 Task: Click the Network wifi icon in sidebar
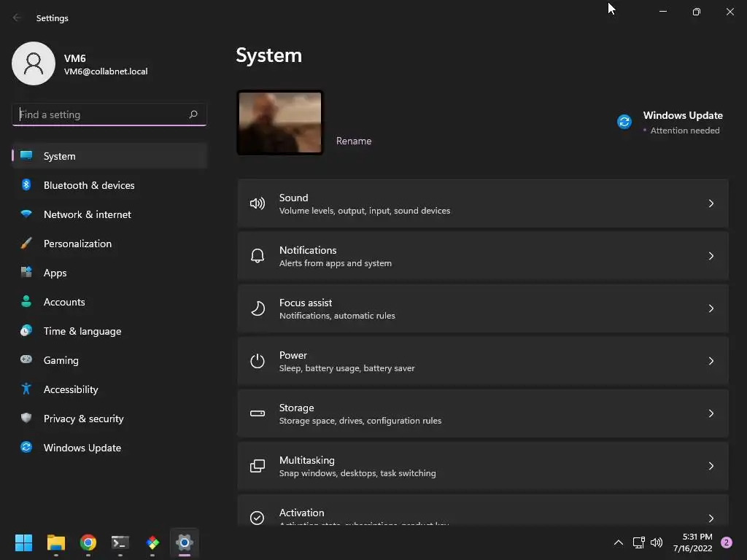pos(26,214)
